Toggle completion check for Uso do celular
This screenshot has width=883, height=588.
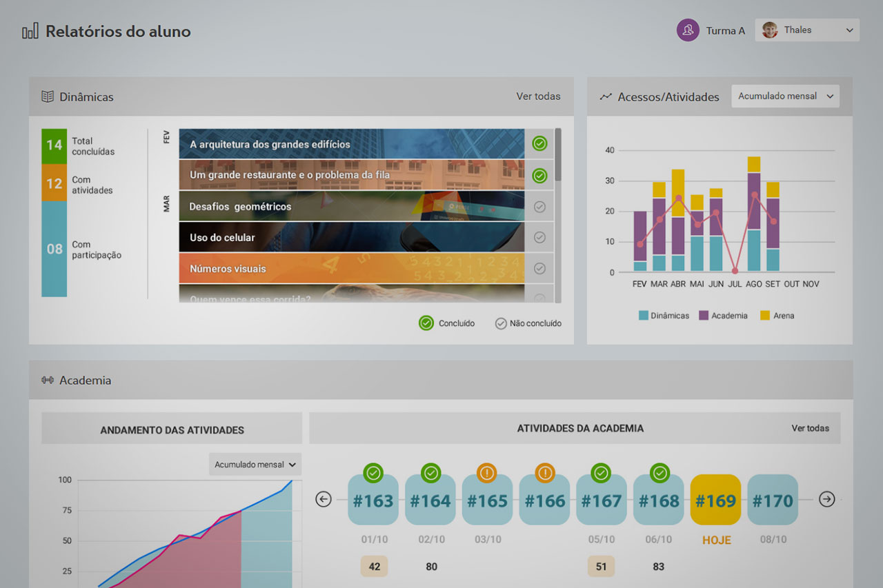pos(539,237)
